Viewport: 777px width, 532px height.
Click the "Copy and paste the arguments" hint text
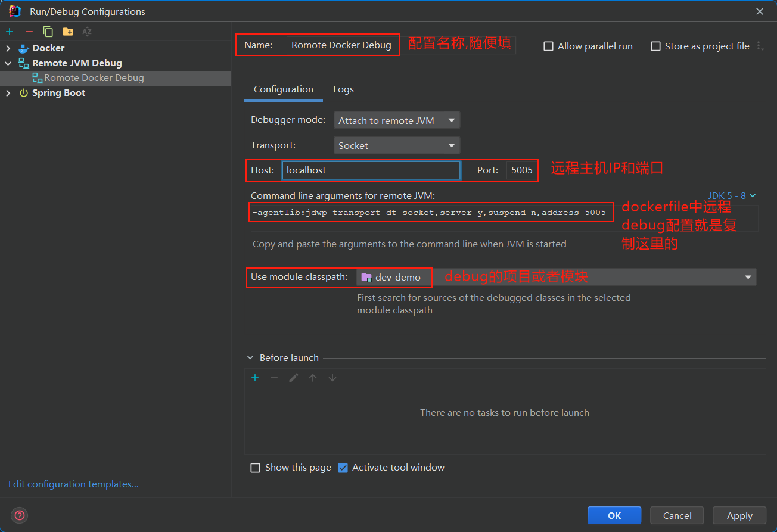[x=409, y=244]
